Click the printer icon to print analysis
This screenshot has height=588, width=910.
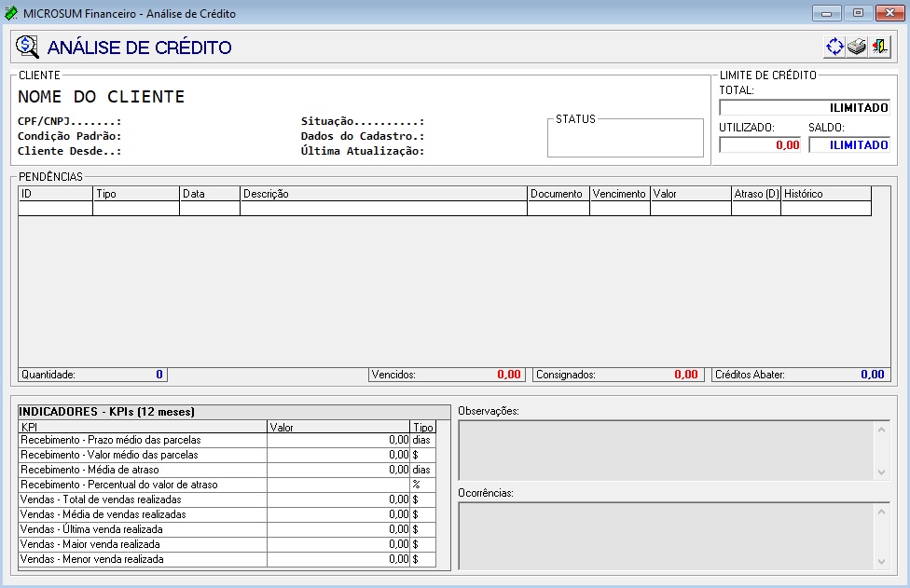(x=857, y=47)
